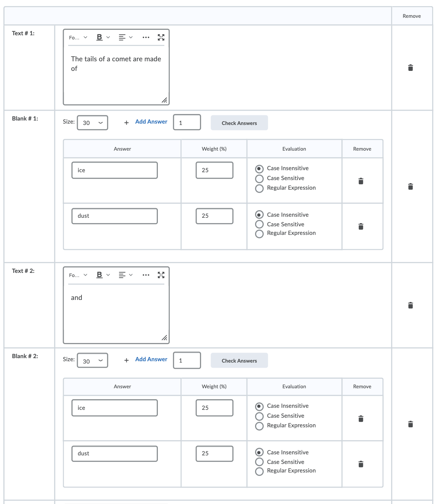441x504 pixels.
Task: Toggle fullscreen icon in Text #2 editor
Action: pyautogui.click(x=161, y=275)
